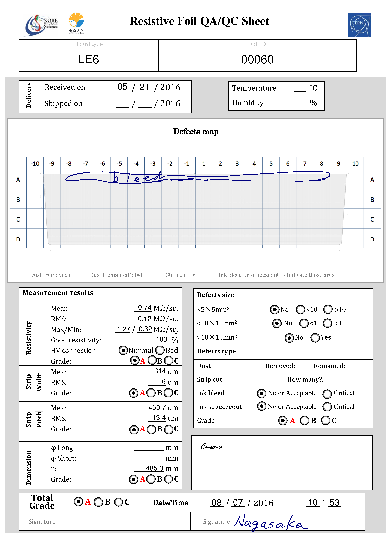
Task: Select Total Grade B
Action: (x=98, y=502)
